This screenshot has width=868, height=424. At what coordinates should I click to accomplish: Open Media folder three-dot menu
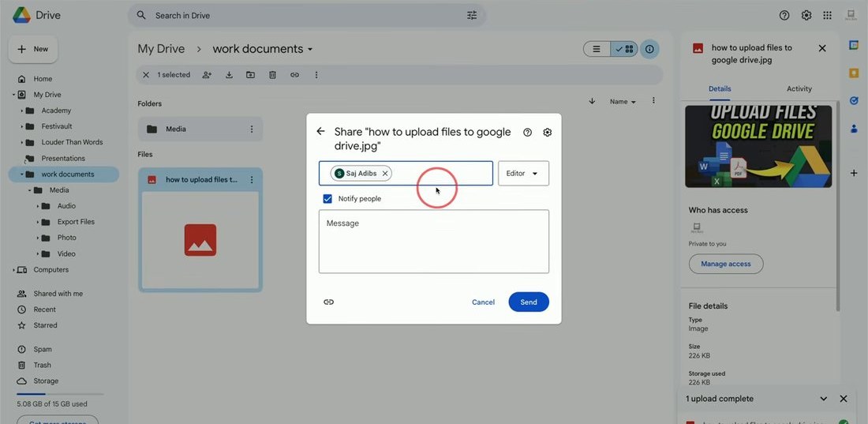(251, 129)
